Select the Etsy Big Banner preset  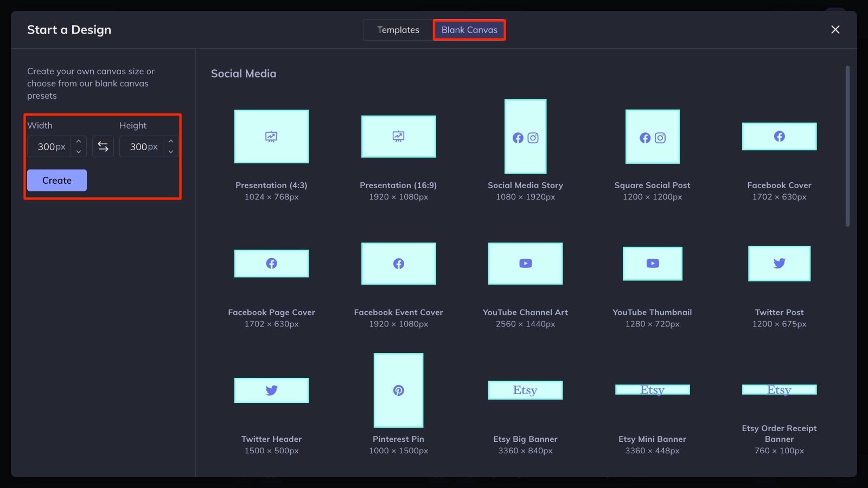click(525, 390)
